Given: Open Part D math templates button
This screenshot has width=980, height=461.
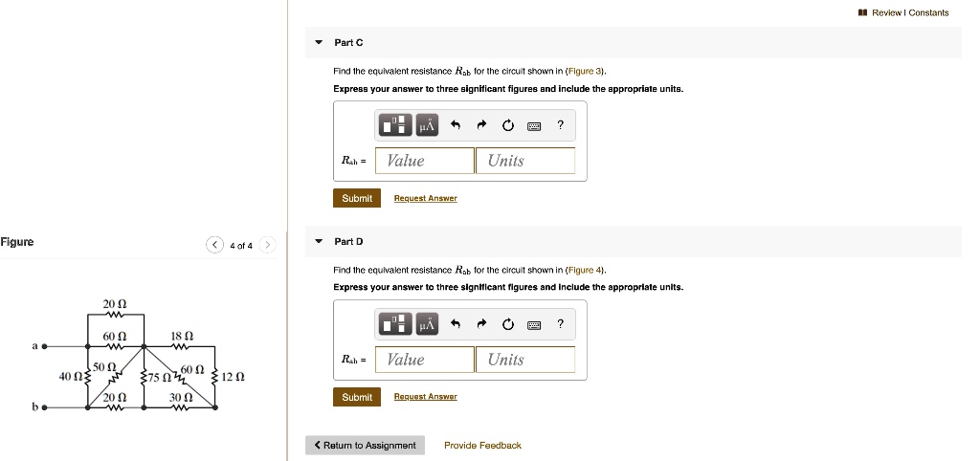Looking at the screenshot, I should (394, 324).
